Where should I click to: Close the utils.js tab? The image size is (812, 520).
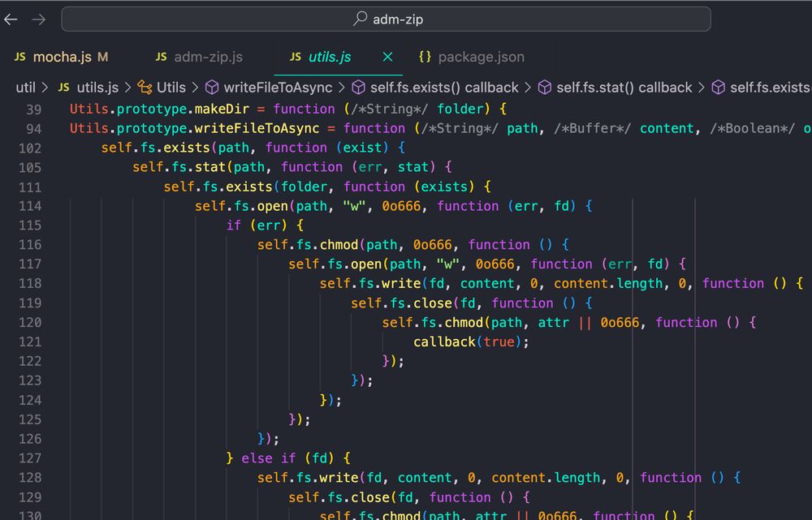(x=387, y=57)
